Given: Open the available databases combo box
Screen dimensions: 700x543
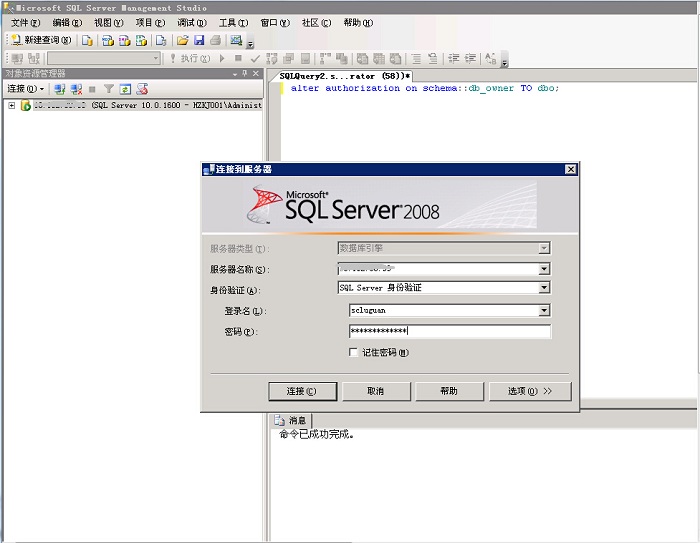Looking at the screenshot, I should (x=104, y=58).
